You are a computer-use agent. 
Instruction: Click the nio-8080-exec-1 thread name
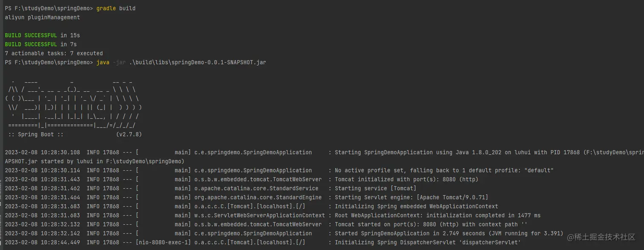[164, 242]
